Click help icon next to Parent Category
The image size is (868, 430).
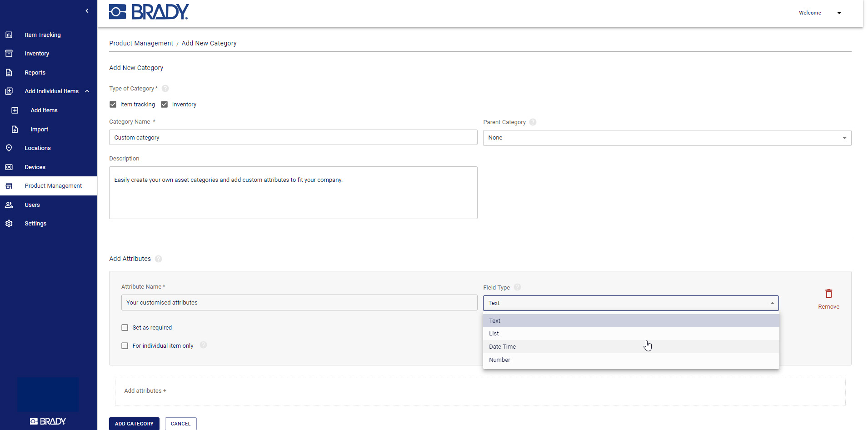point(533,122)
